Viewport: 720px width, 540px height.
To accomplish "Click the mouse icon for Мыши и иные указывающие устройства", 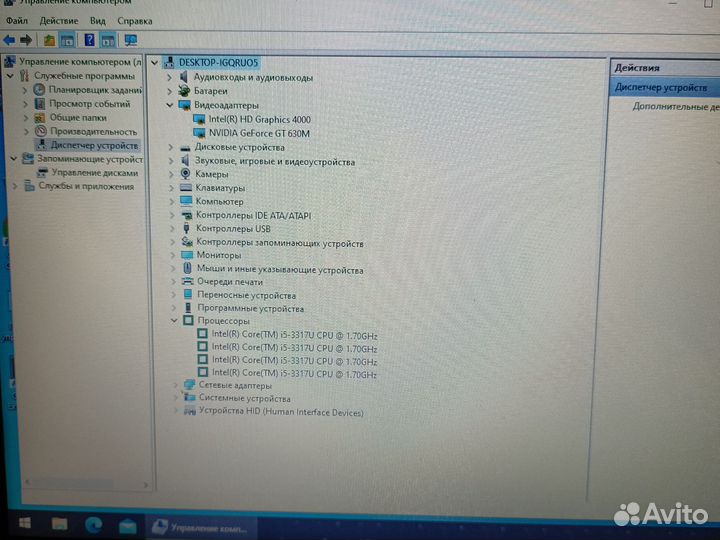I will (187, 268).
